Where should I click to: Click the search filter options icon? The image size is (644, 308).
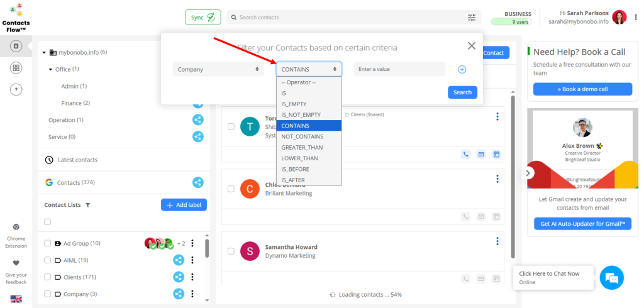(472, 18)
